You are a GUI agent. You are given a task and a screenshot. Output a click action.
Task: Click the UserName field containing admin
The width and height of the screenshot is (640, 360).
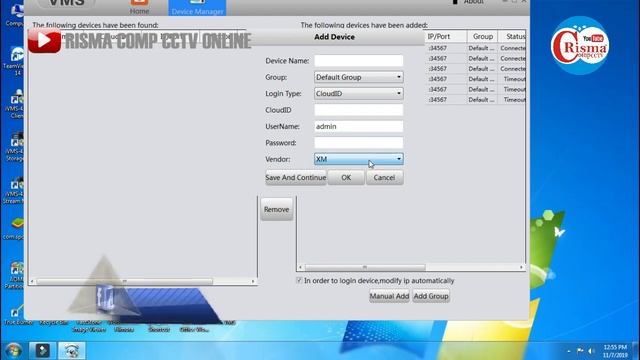pyautogui.click(x=358, y=126)
